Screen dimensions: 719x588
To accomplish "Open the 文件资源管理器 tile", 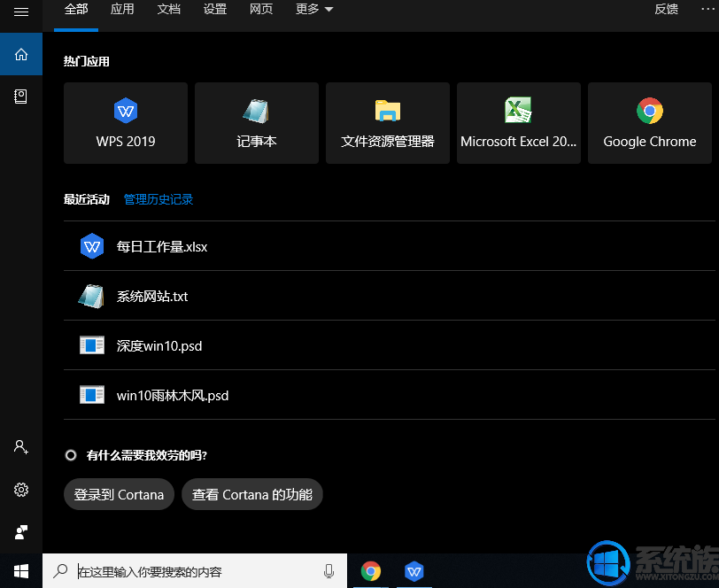I will tap(388, 123).
